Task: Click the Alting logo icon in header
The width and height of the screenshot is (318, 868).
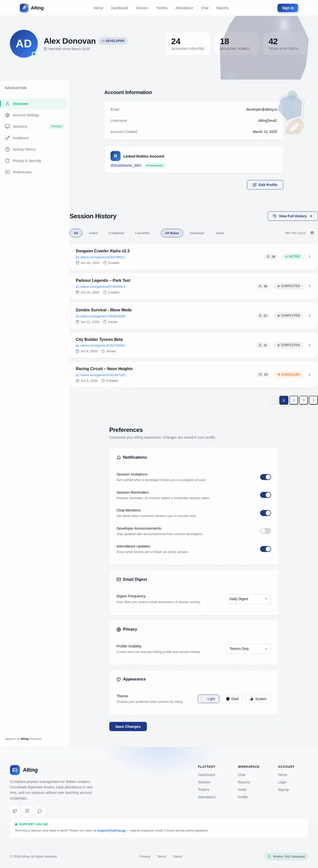Action: [x=24, y=8]
